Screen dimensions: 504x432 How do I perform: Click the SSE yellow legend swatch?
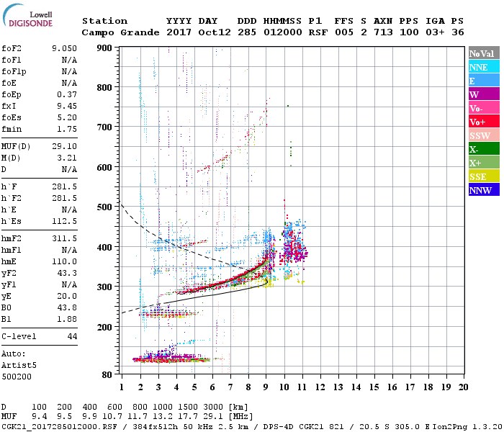[x=484, y=176]
